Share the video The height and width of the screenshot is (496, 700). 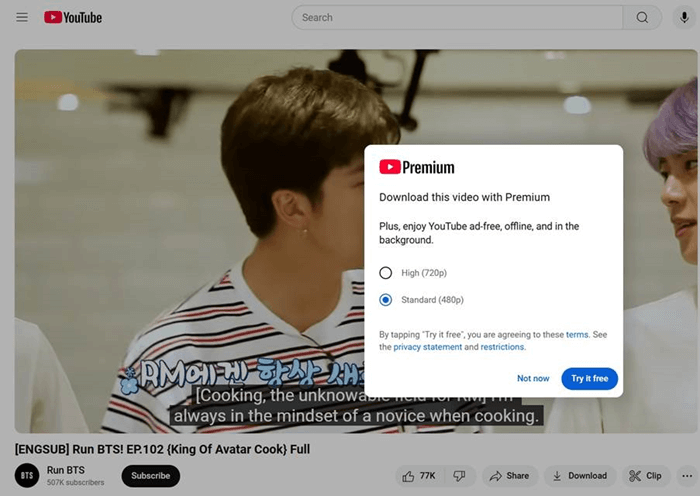click(x=509, y=476)
